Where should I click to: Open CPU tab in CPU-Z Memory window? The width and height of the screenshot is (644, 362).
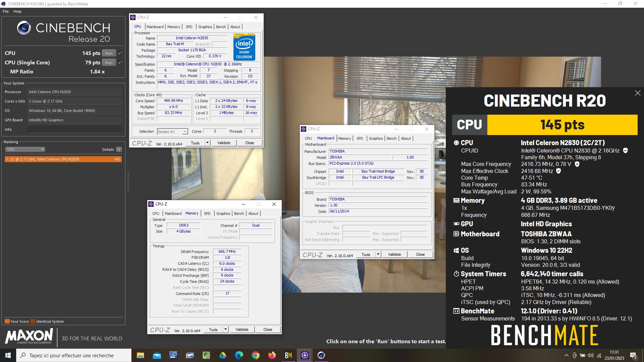[156, 214]
